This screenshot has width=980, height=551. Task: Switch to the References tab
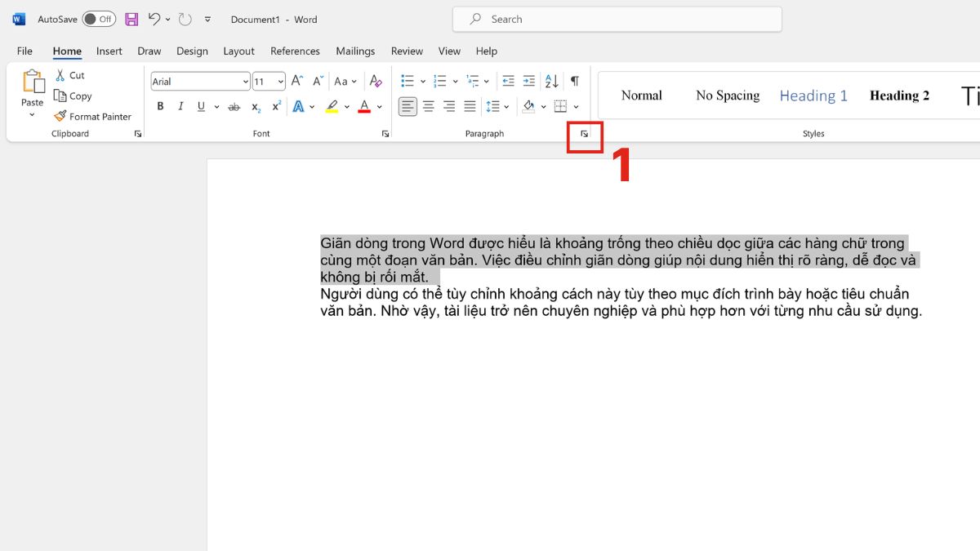pos(295,51)
